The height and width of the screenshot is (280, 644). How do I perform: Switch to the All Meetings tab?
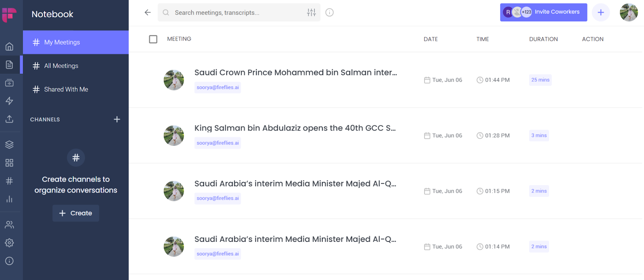coord(61,65)
